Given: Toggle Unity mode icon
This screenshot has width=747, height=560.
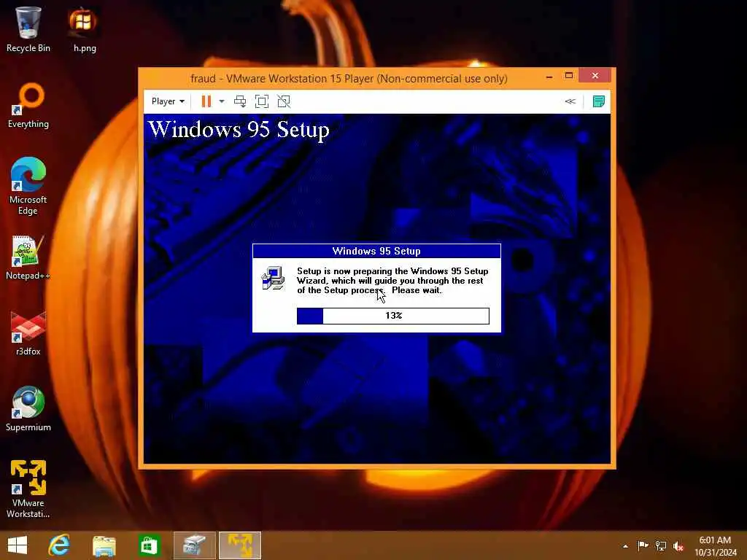Looking at the screenshot, I should pyautogui.click(x=284, y=101).
